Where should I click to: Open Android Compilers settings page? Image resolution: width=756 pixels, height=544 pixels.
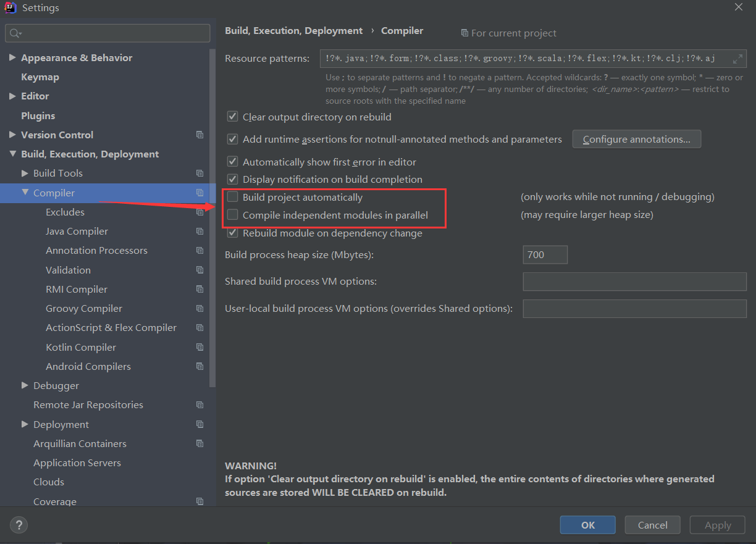tap(88, 366)
